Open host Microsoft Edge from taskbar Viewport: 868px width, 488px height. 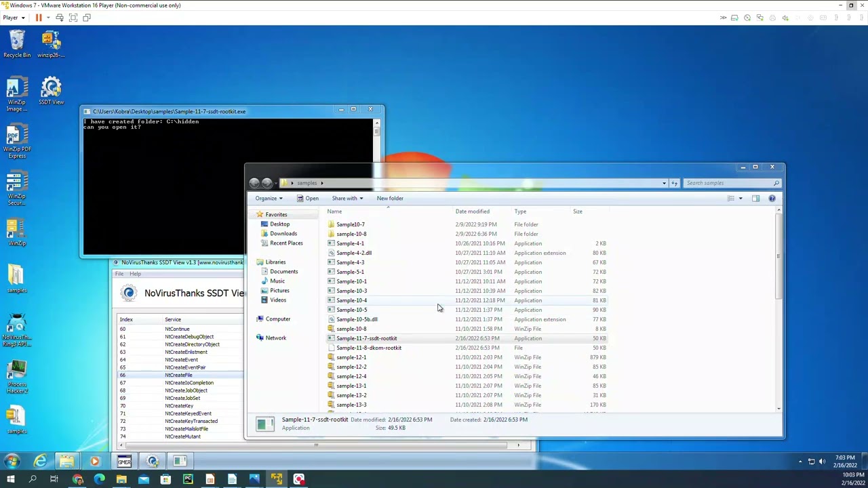100,480
